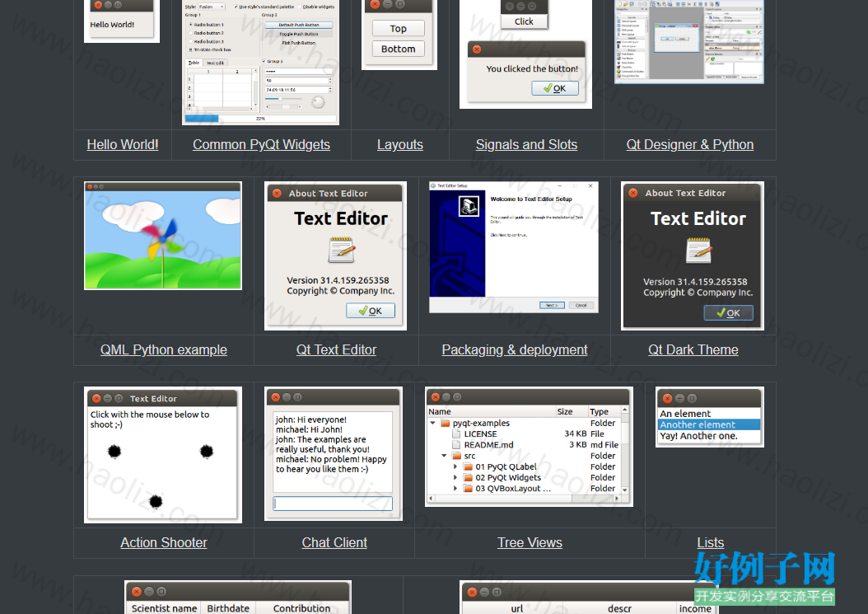Screen dimensions: 868x614
Task: Open the Qt Designer & Python link
Action: [x=690, y=144]
